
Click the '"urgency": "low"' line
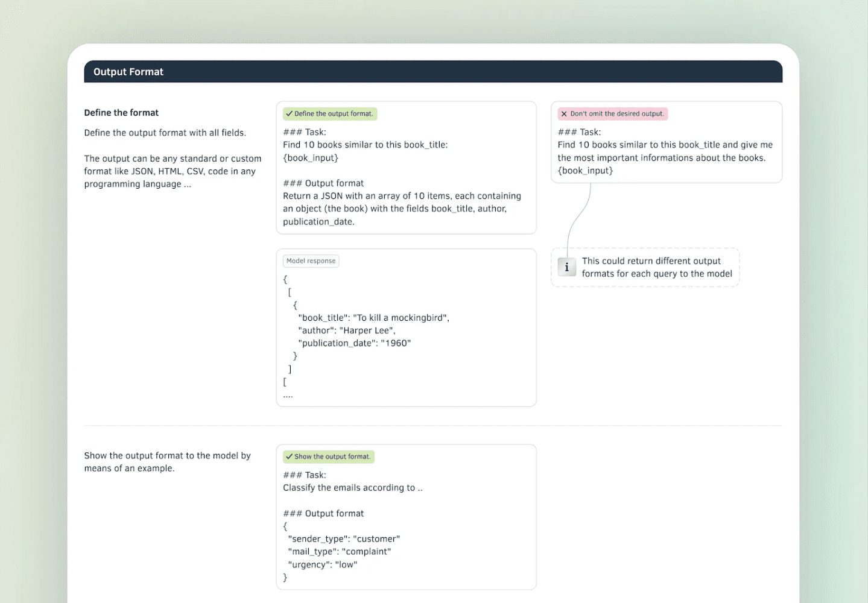pyautogui.click(x=323, y=565)
